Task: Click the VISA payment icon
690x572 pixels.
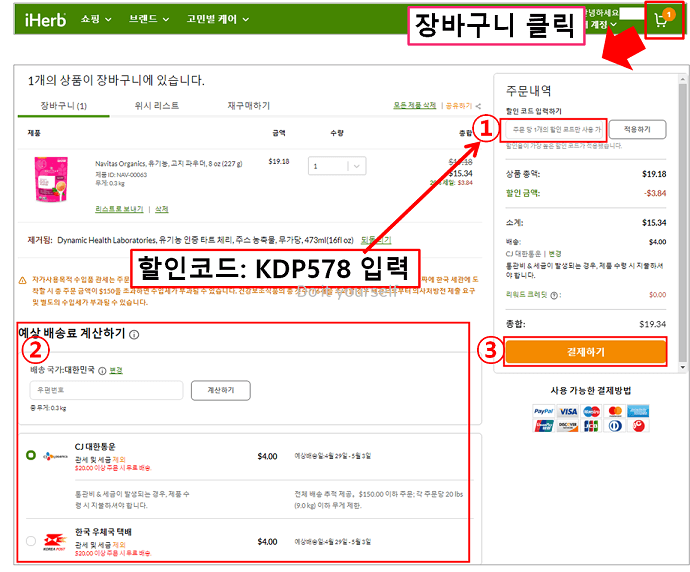Action: tap(568, 411)
